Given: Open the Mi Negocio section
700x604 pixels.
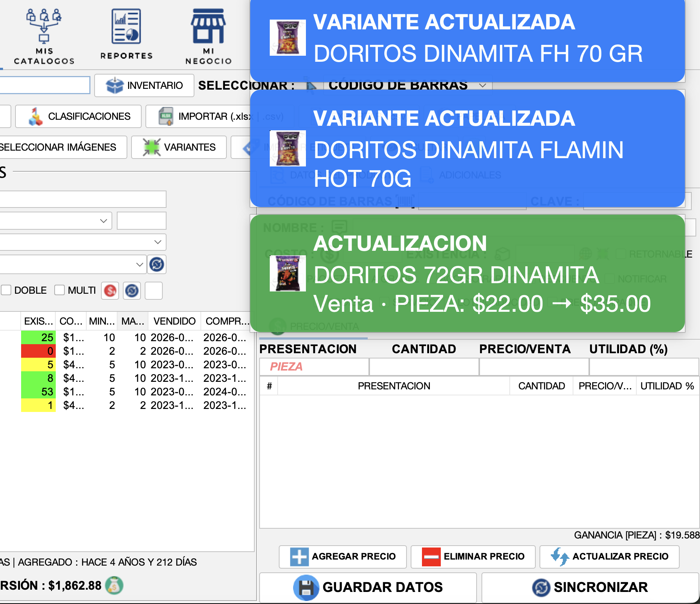Looking at the screenshot, I should (x=208, y=36).
